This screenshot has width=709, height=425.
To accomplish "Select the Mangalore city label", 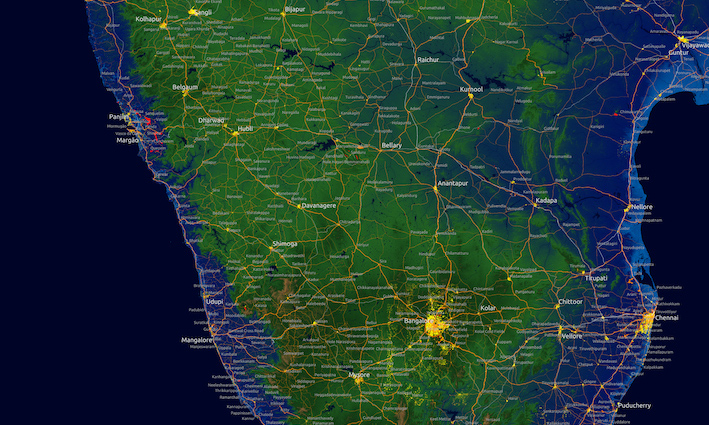I will coord(197,340).
